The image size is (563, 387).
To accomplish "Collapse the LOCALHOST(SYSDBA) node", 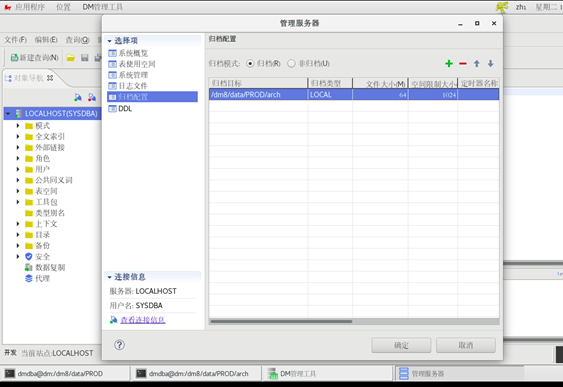I will (x=8, y=113).
